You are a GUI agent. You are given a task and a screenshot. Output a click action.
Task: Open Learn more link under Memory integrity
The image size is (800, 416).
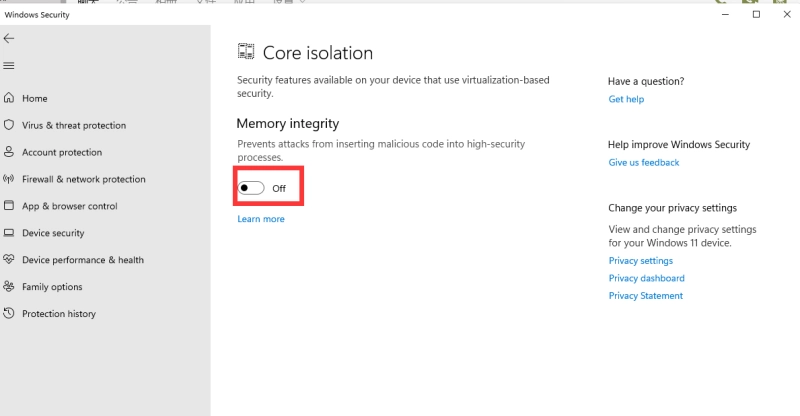coord(261,219)
